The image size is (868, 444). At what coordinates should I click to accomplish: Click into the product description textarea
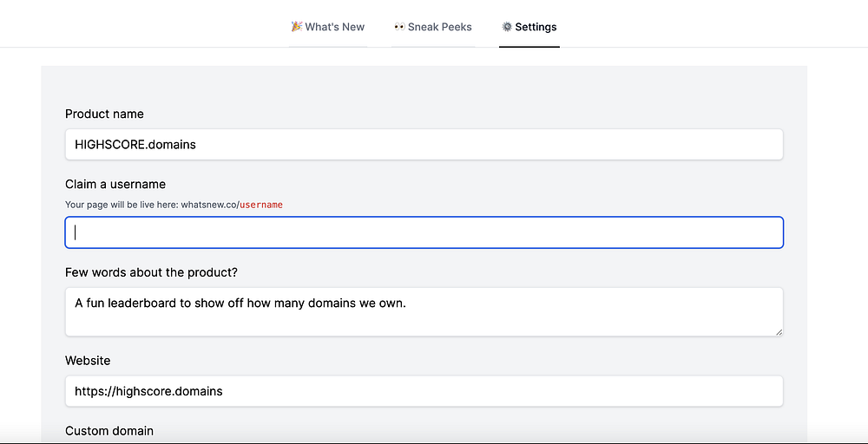[424, 312]
